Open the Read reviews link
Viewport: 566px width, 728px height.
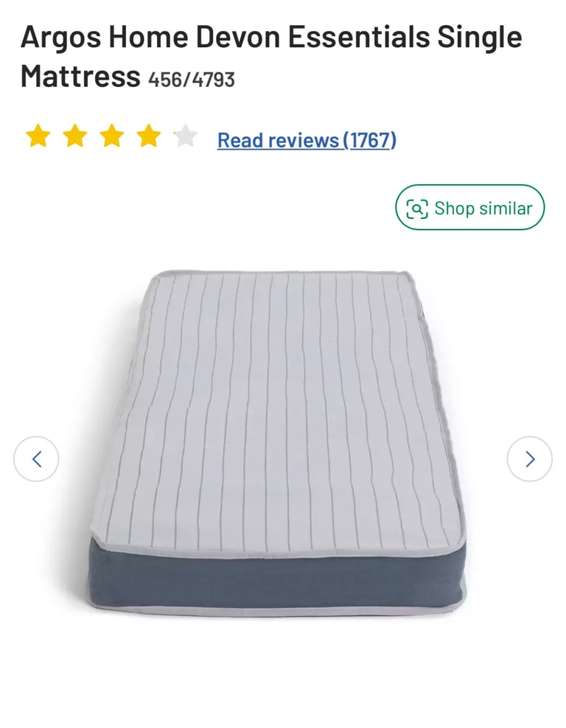[x=307, y=140]
